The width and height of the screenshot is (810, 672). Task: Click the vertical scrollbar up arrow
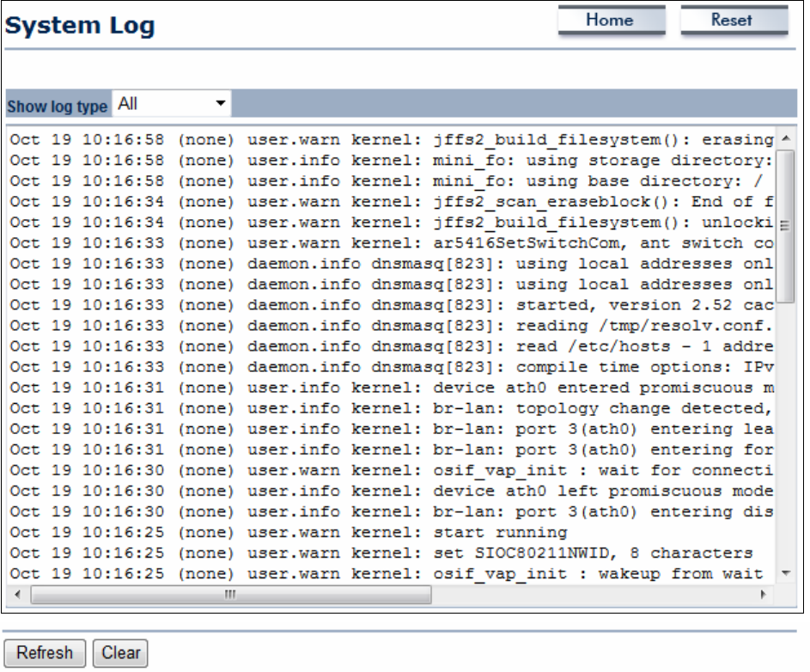[786, 138]
